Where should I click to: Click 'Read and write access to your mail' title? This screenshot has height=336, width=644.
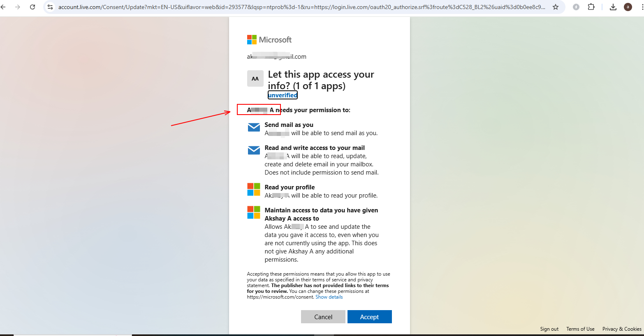[x=315, y=148]
